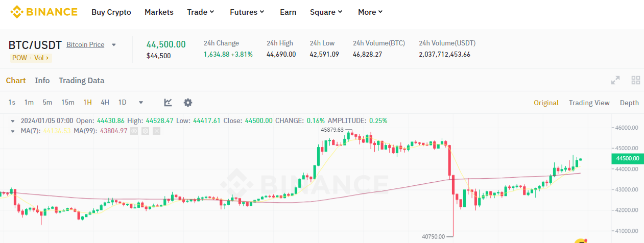This screenshot has height=243, width=644.
Task: Select the 4H interval
Action: [x=105, y=103]
